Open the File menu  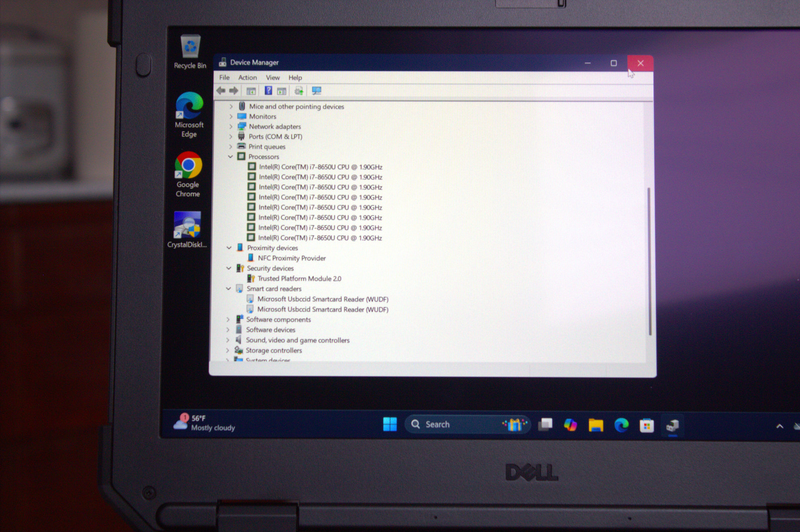click(x=224, y=77)
